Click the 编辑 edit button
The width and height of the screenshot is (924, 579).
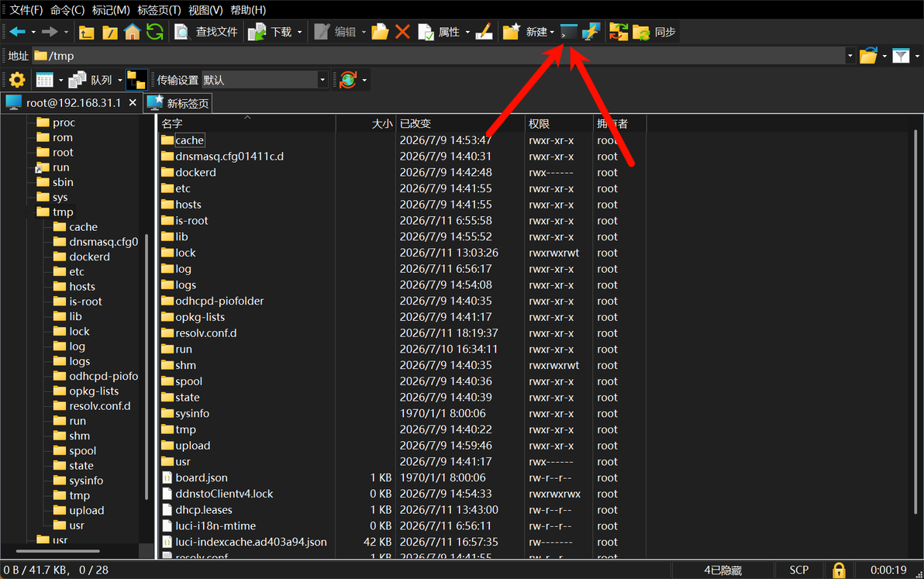(x=336, y=32)
